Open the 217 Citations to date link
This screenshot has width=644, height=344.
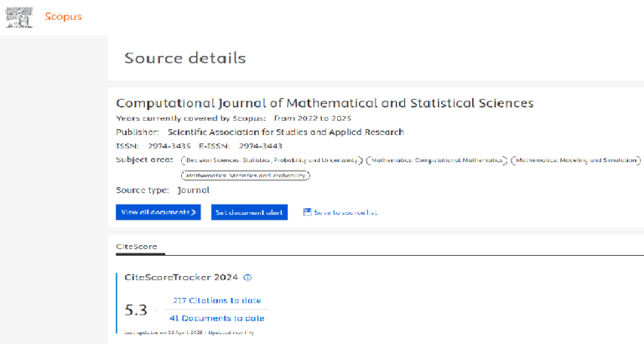point(217,300)
